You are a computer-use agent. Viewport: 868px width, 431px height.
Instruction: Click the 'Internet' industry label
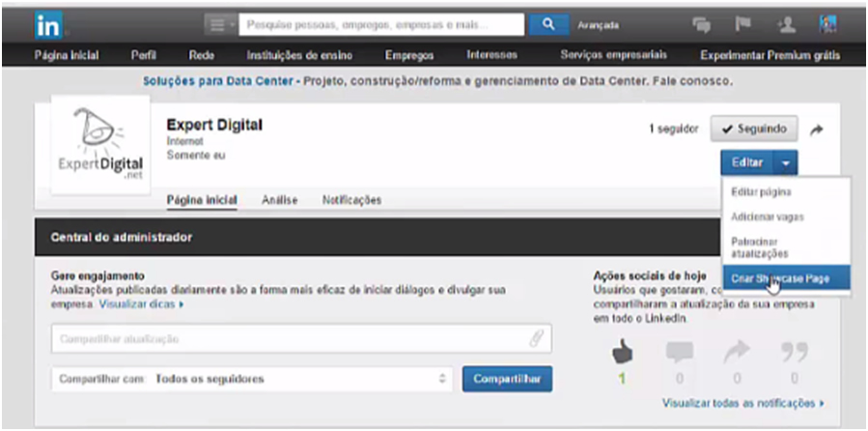[184, 142]
